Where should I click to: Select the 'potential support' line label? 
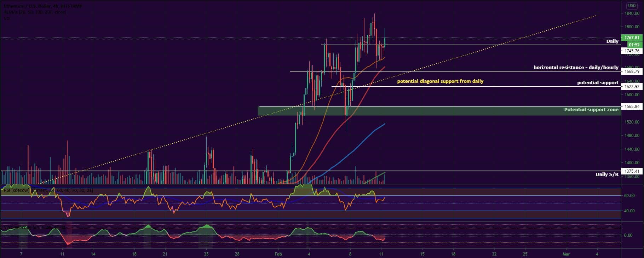pyautogui.click(x=598, y=83)
